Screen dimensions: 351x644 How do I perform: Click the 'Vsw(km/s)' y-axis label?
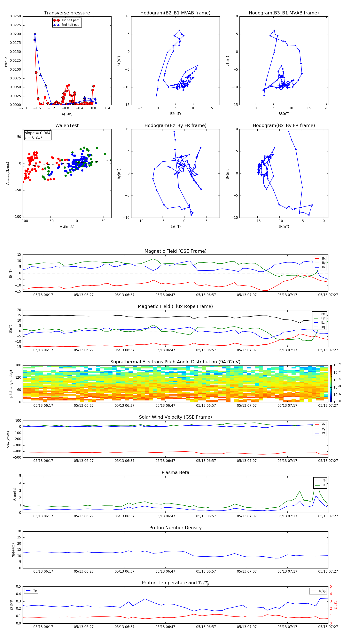tap(8, 439)
